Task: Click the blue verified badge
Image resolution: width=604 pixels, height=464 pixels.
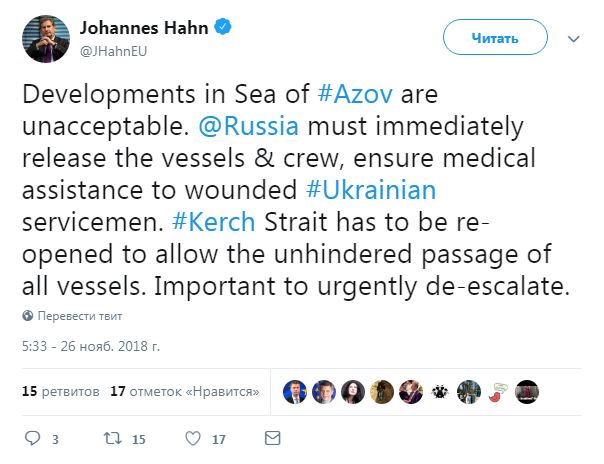Action: tap(226, 28)
